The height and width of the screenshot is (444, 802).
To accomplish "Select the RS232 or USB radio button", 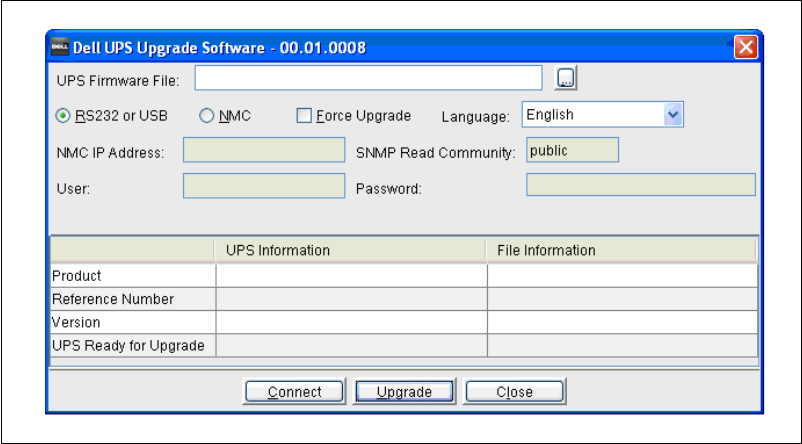I will tap(62, 116).
